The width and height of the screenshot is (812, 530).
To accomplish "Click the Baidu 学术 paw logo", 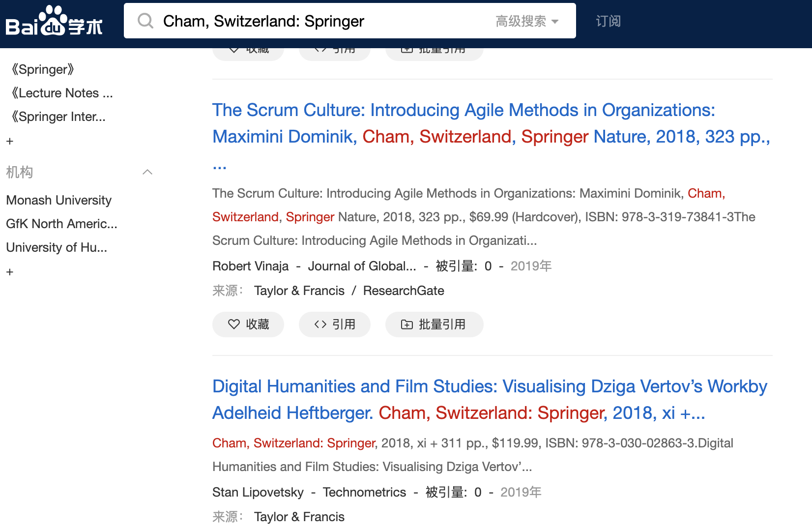I will [54, 21].
